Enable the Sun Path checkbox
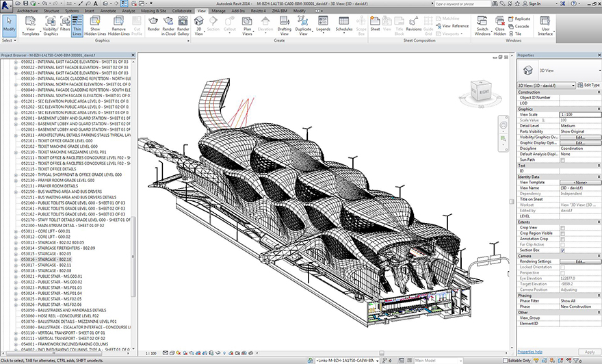The image size is (602, 364). tap(562, 159)
